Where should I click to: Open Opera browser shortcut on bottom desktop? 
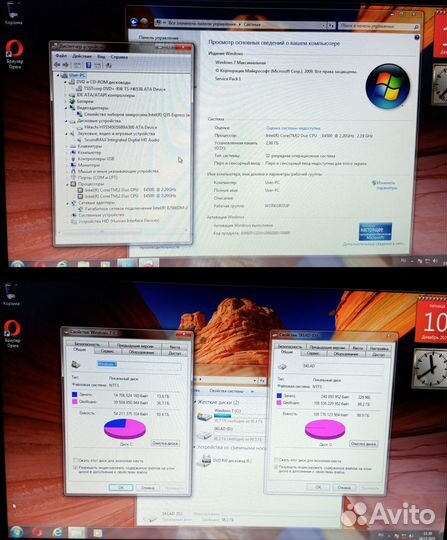[x=12, y=333]
